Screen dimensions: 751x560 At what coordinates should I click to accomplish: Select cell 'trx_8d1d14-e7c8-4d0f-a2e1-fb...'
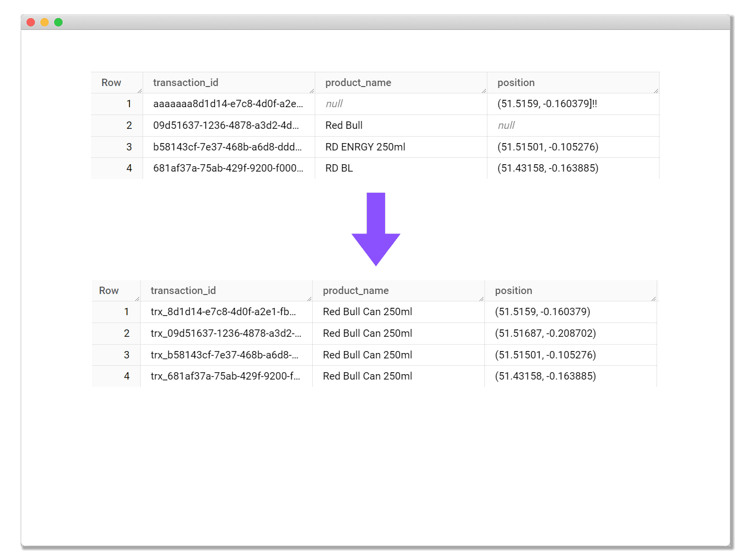(226, 312)
